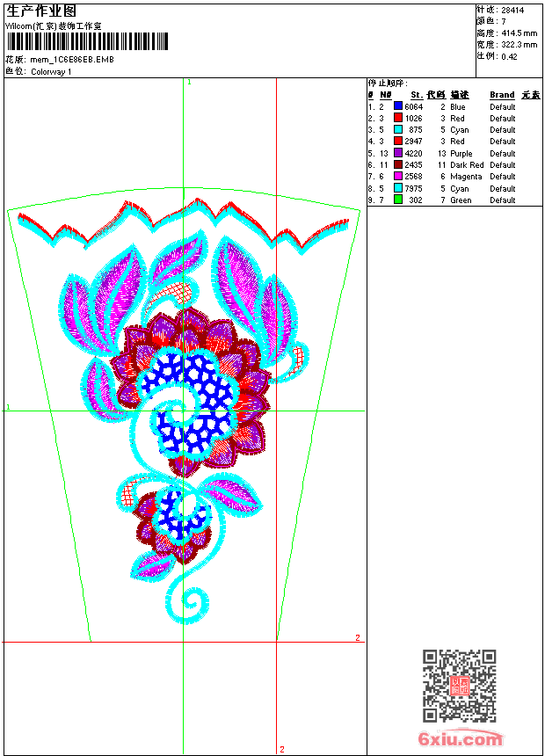Select the cyan swatch for stop 3
The image size is (545, 756).
tap(398, 129)
